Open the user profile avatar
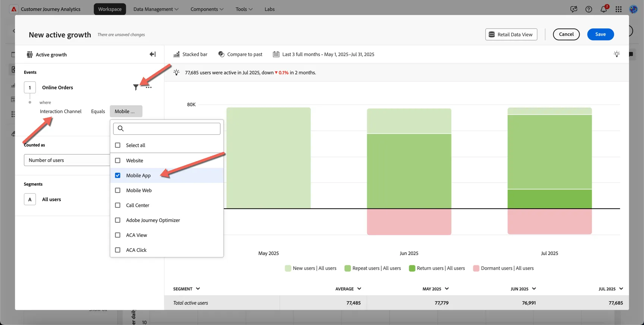644x325 pixels. point(633,9)
